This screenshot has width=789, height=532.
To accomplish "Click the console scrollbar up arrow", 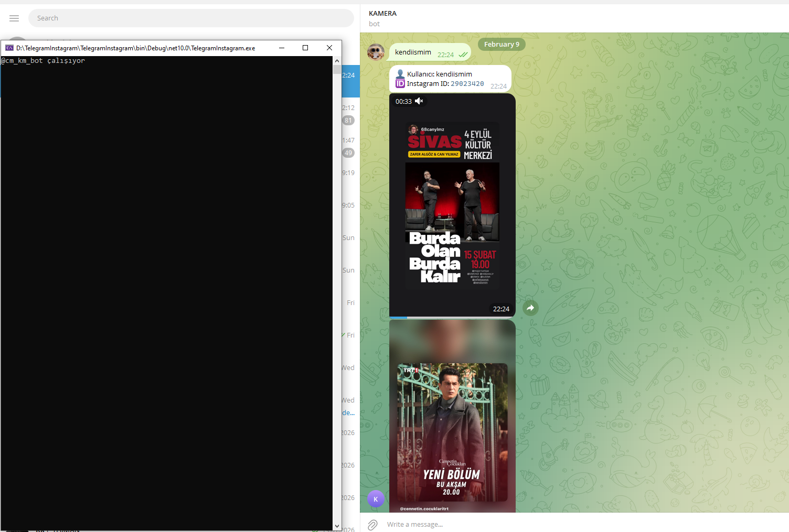I will 337,61.
